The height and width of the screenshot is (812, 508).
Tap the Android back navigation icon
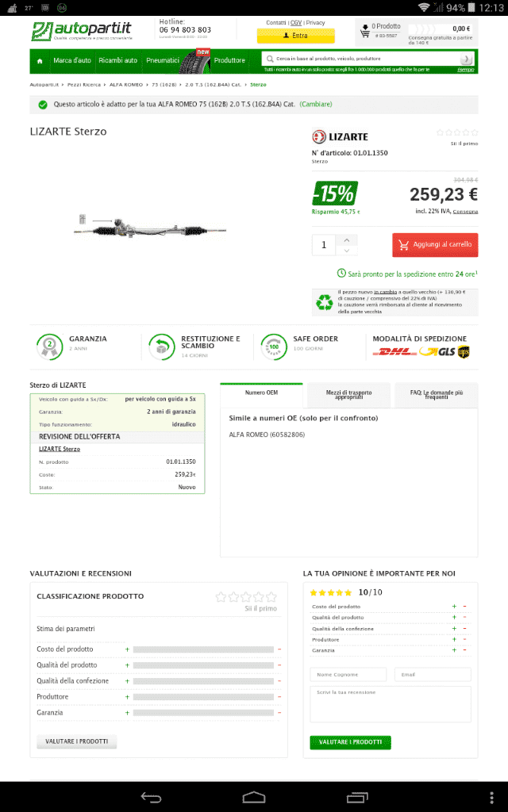(151, 798)
